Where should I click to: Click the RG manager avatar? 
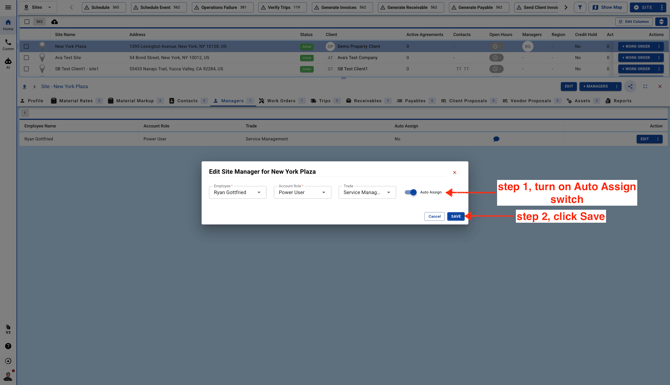[528, 46]
